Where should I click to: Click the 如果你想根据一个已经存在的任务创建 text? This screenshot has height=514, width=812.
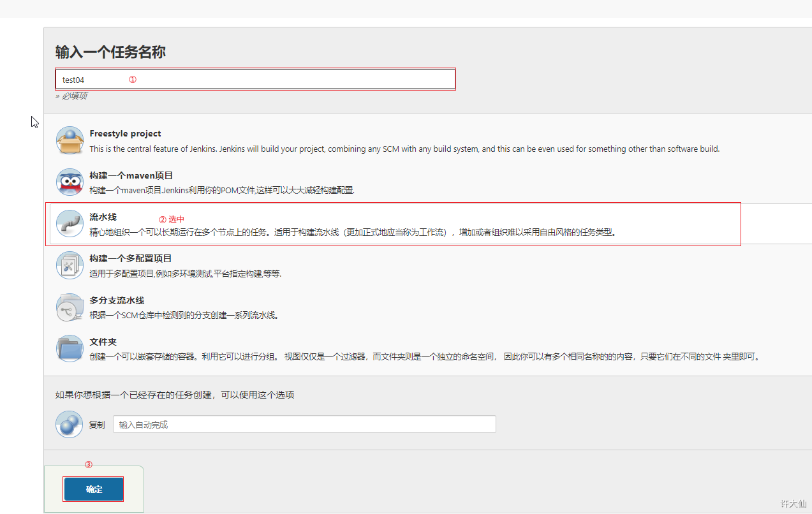pos(175,395)
